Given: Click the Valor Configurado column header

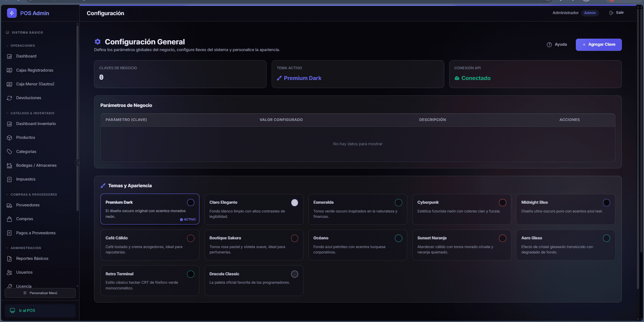Looking at the screenshot, I should click(x=281, y=120).
